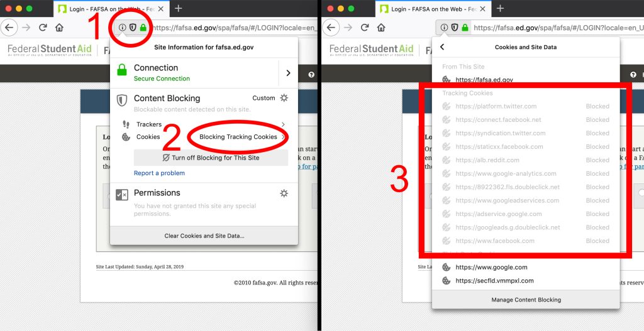
Task: Open Content Blocking settings gear
Action: (284, 98)
